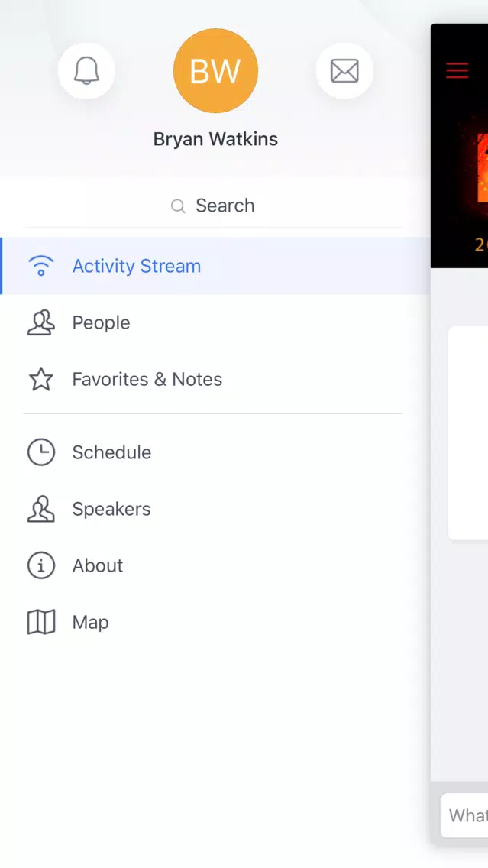Screen dimensions: 488x868
Task: Focus the Search field
Action: 213,206
